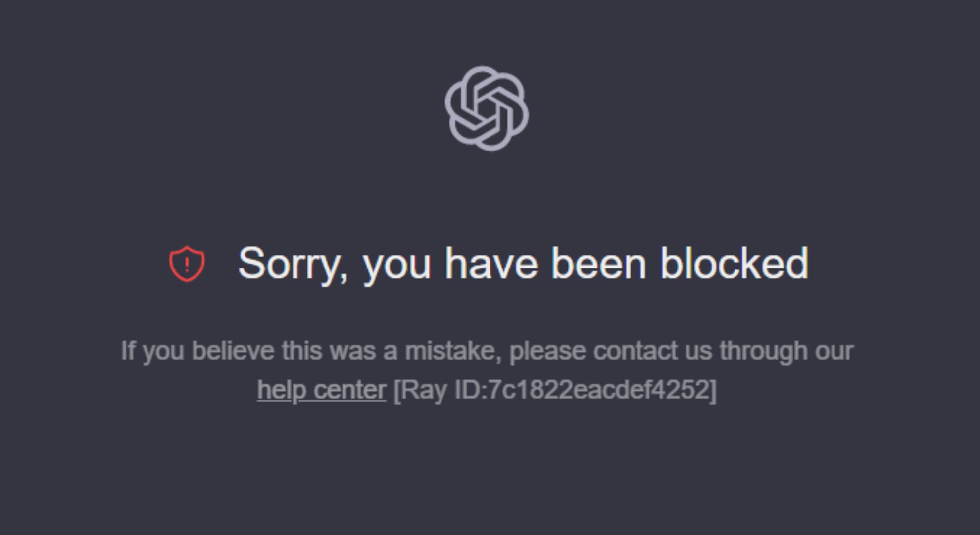Image resolution: width=980 pixels, height=535 pixels.
Task: Click the word "believe" in the message
Action: coord(233,351)
